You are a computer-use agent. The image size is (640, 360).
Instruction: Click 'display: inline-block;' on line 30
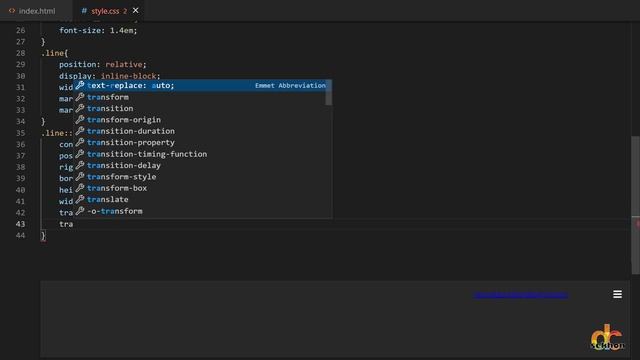click(109, 76)
